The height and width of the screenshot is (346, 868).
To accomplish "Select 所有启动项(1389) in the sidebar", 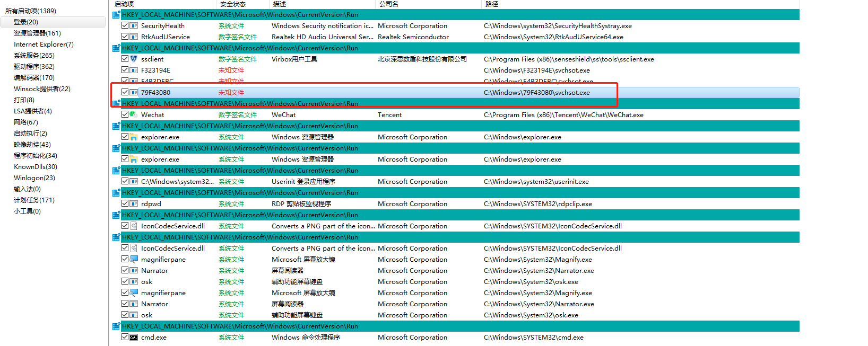I will pos(30,11).
